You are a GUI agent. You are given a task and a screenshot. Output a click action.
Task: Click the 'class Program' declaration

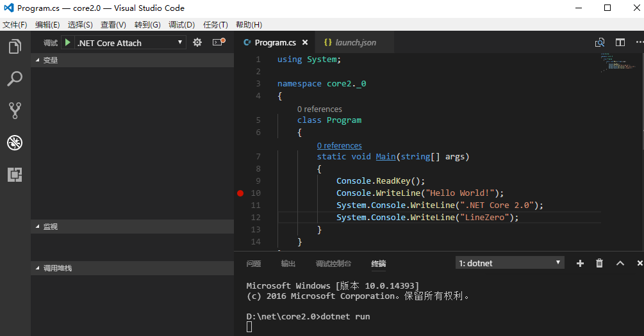pos(329,120)
